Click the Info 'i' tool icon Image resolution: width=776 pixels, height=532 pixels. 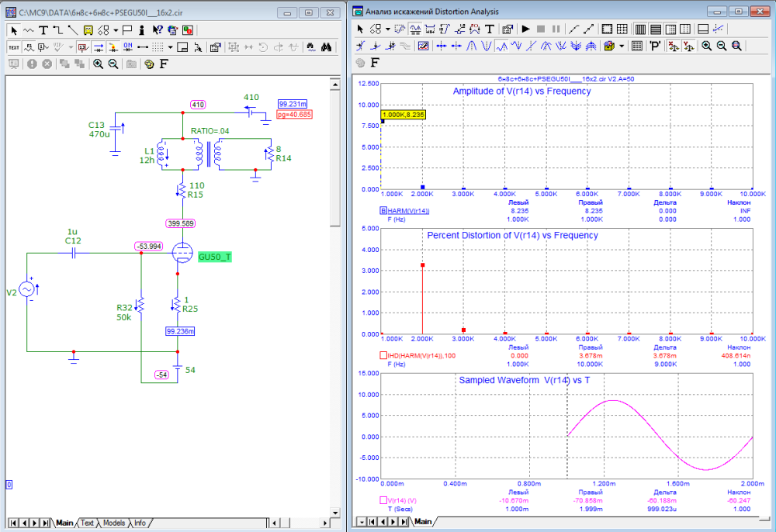click(142, 30)
